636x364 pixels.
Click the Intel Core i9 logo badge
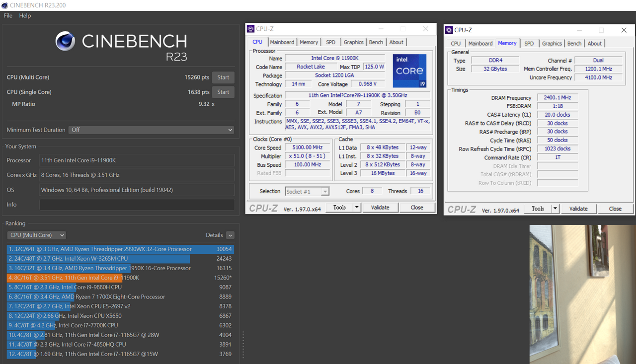(x=410, y=71)
